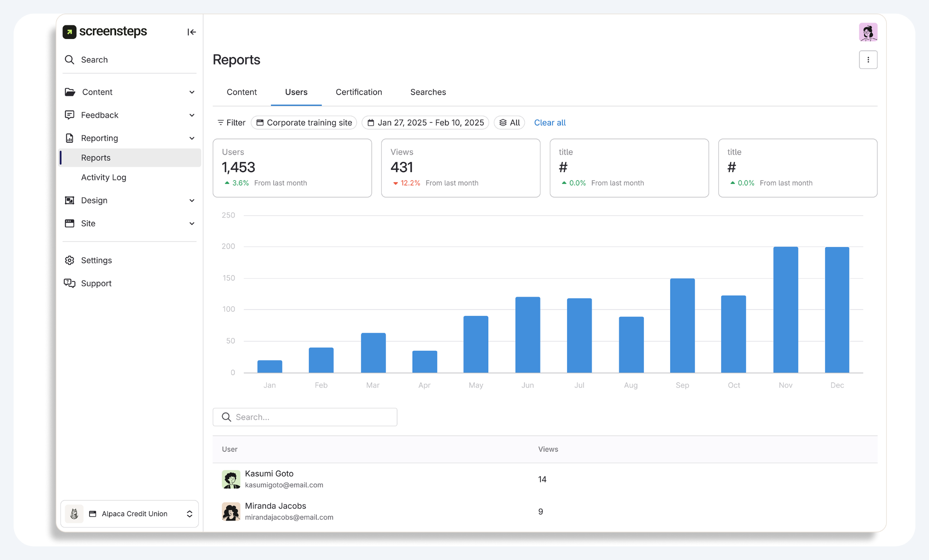Open the three-dot options menu
Screen dimensions: 929x560
(x=868, y=60)
